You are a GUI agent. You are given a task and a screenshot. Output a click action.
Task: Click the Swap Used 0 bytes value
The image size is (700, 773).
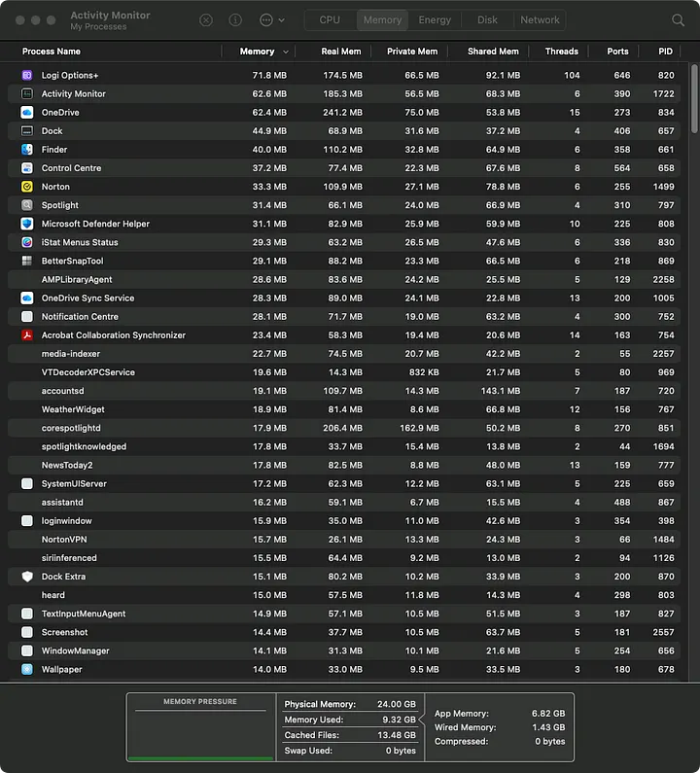pos(401,751)
